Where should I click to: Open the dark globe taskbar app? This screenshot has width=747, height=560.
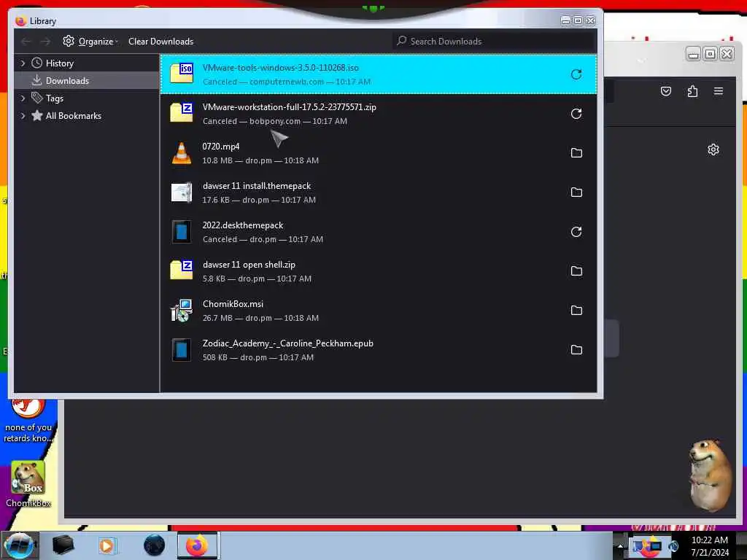click(154, 545)
